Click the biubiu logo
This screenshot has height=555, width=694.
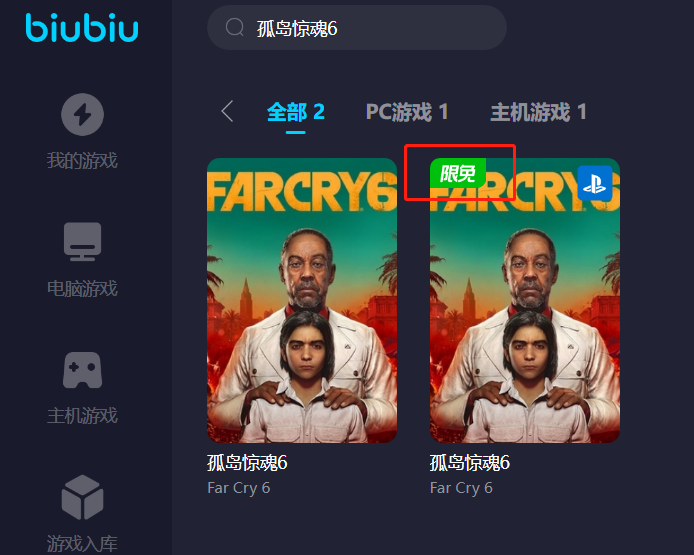(x=82, y=28)
